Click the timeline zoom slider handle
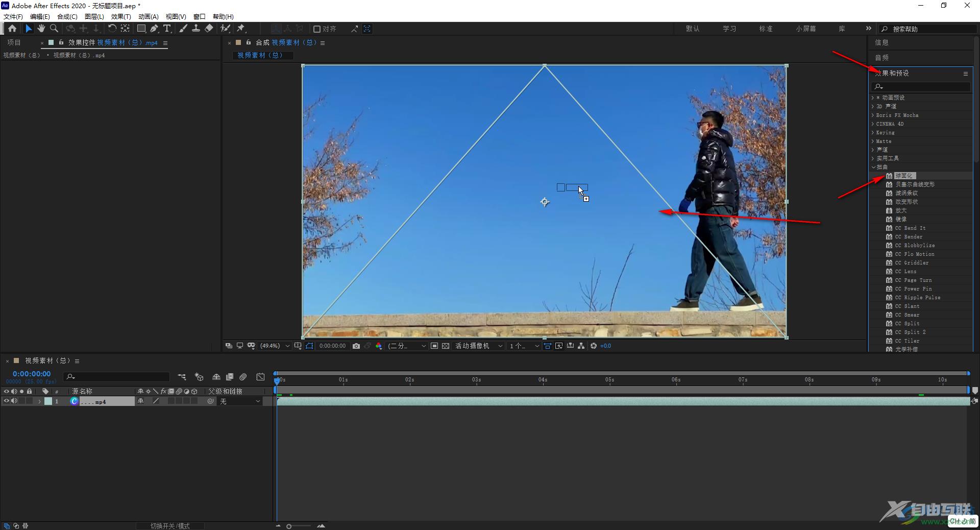The width and height of the screenshot is (980, 530). (289, 526)
